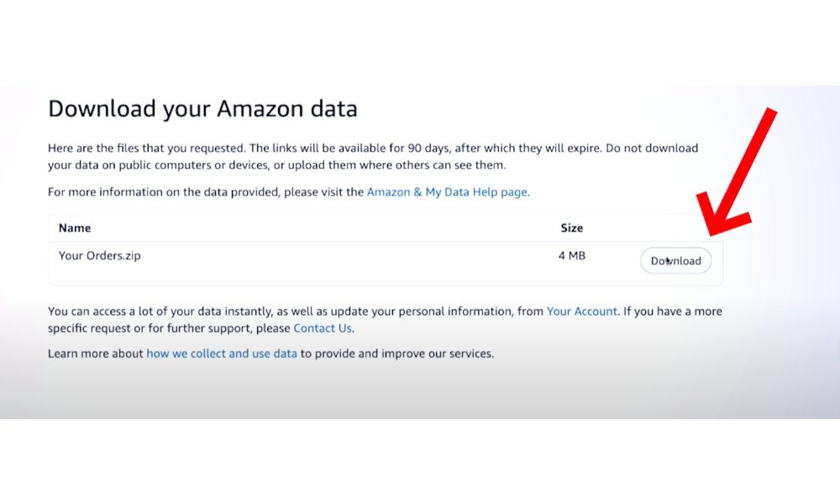Open the My Data help page for more information

click(447, 192)
